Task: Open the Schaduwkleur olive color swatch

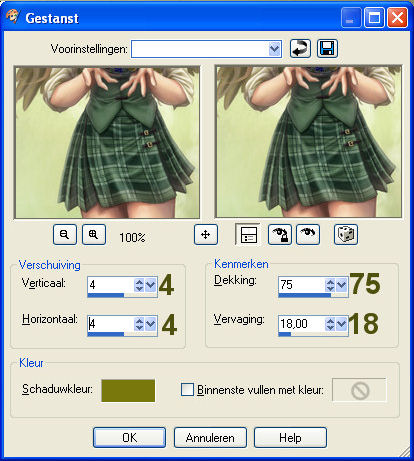Action: coord(128,390)
